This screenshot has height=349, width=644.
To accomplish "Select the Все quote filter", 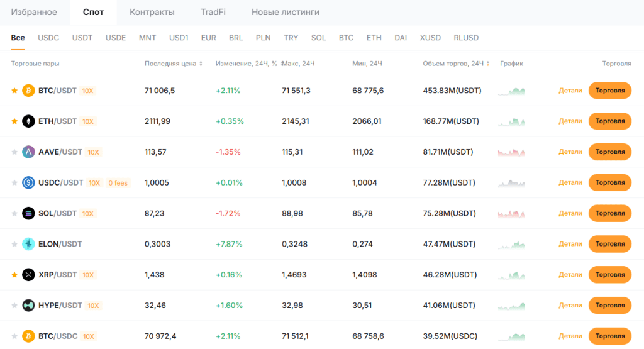I will tap(18, 38).
